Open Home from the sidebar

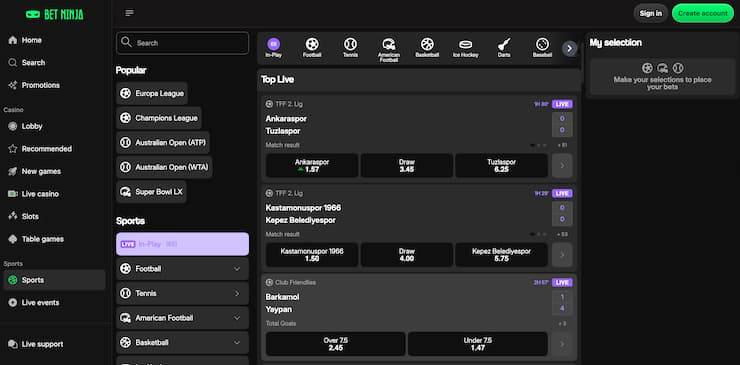31,40
